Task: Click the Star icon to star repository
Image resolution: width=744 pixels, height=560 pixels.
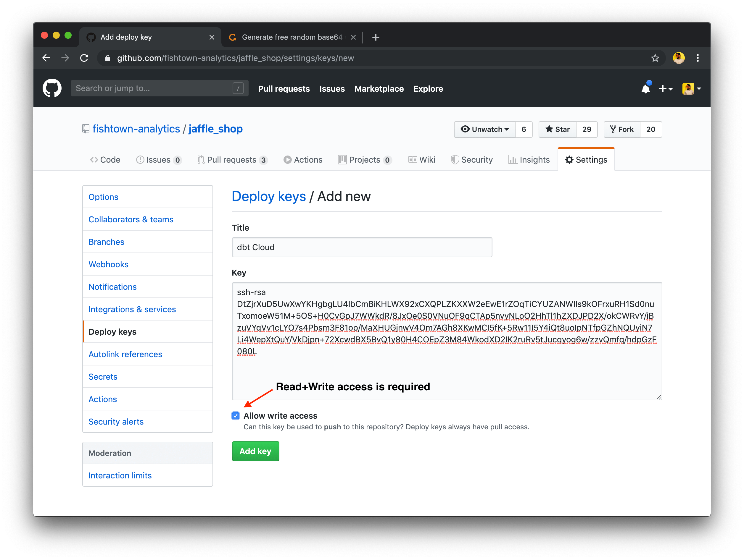Action: click(556, 130)
